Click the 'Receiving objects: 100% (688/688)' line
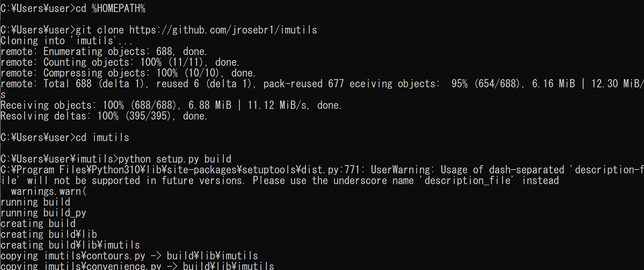This screenshot has height=270, width=644. tap(171, 105)
